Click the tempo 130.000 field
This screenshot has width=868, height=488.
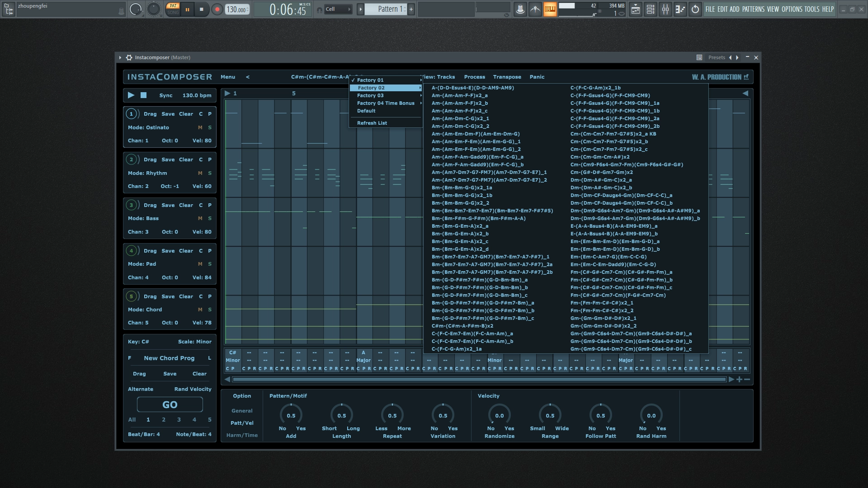pos(237,9)
